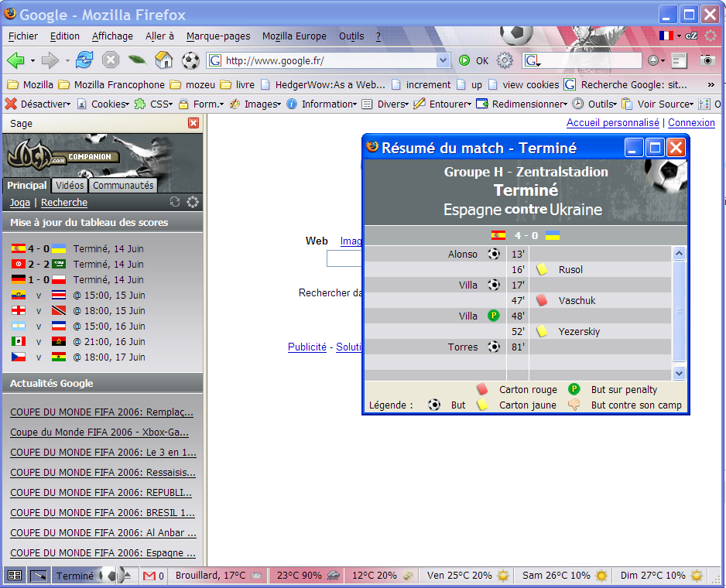This screenshot has width=726, height=588.
Task: Switch to the Vidéos tab
Action: click(70, 185)
